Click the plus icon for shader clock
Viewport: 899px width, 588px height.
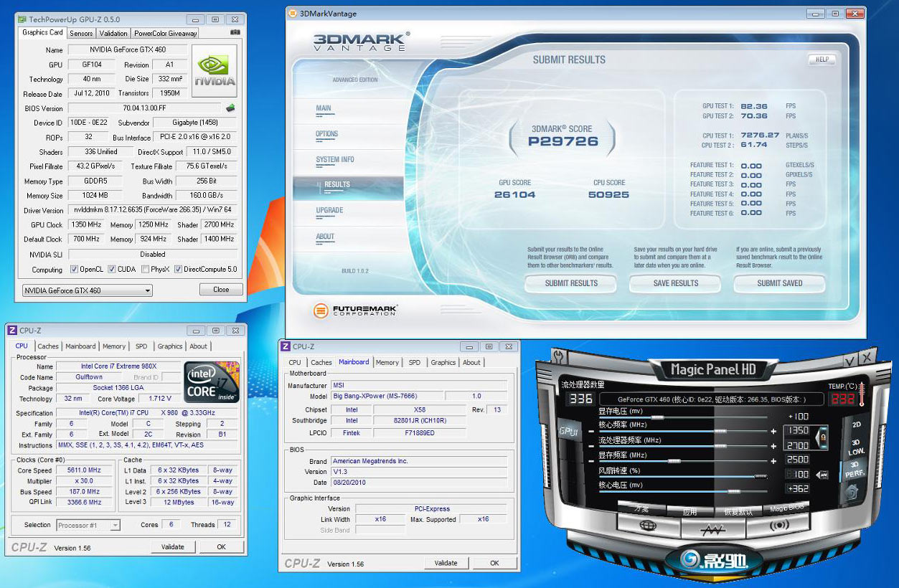tap(773, 446)
